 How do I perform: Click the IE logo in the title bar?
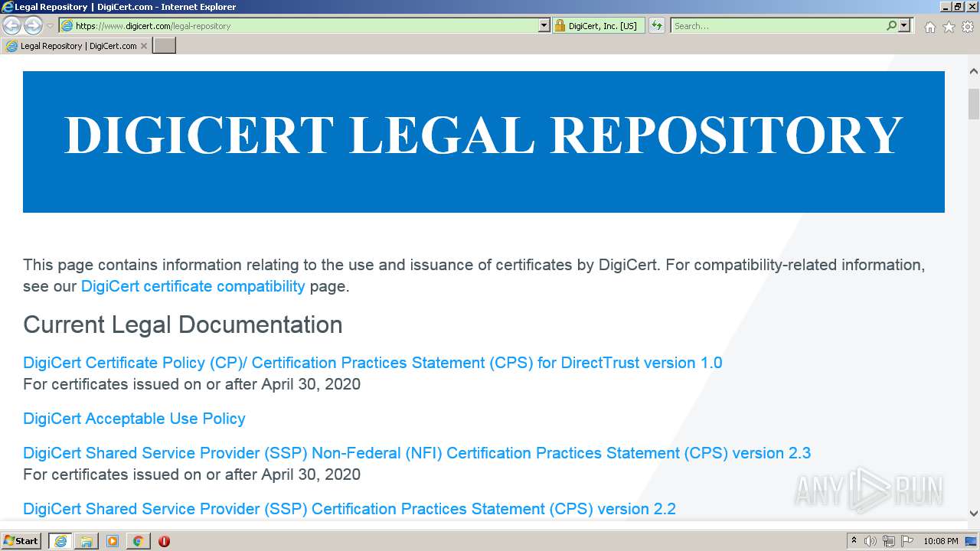click(8, 7)
